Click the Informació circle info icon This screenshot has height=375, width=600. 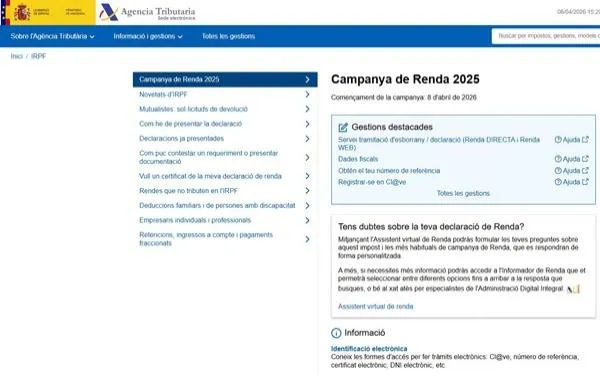[336, 333]
